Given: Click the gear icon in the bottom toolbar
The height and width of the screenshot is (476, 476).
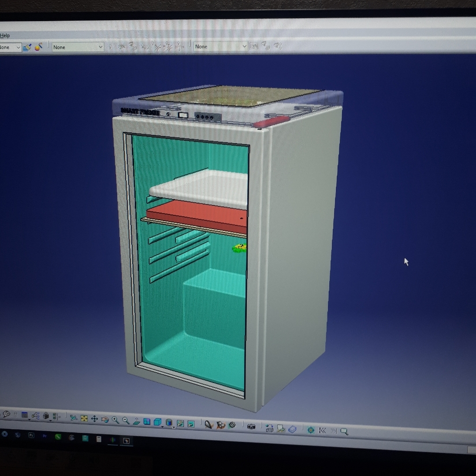Looking at the screenshot, I should tap(232, 425).
